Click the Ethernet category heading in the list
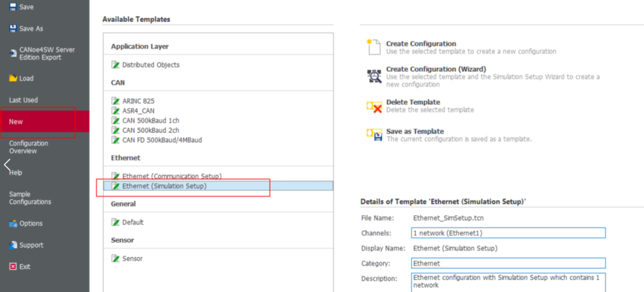644x292 pixels. click(x=126, y=158)
